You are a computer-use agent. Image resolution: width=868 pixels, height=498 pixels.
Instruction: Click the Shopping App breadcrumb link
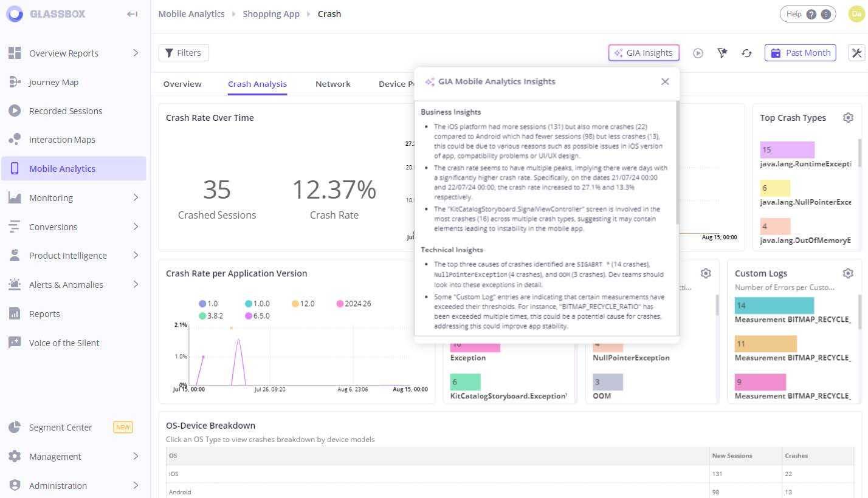[271, 14]
